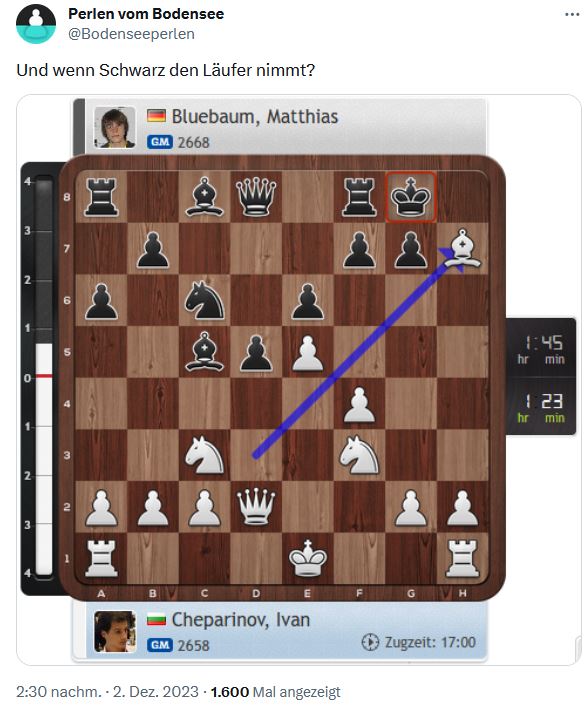Image resolution: width=585 pixels, height=710 pixels.
Task: Click Matthias Bluebaum's player photo
Action: point(115,127)
